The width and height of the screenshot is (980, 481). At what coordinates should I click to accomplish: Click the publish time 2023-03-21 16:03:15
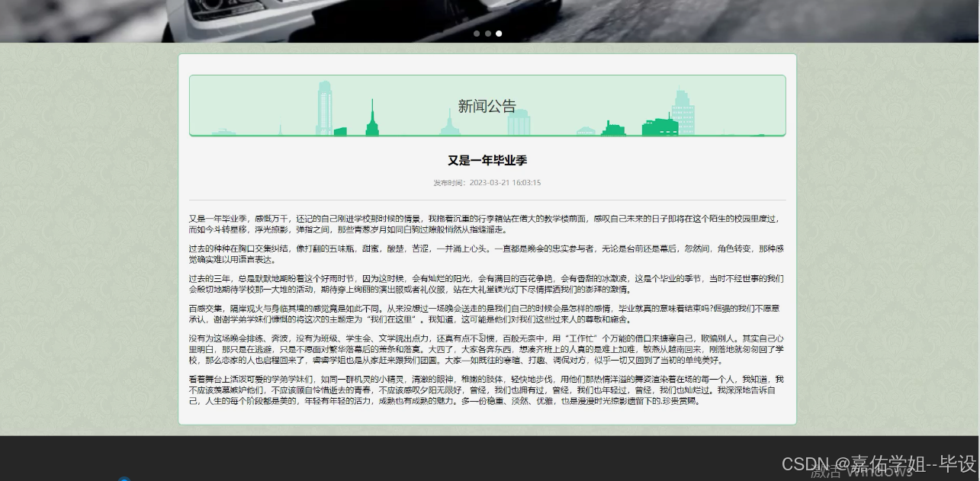pyautogui.click(x=487, y=182)
